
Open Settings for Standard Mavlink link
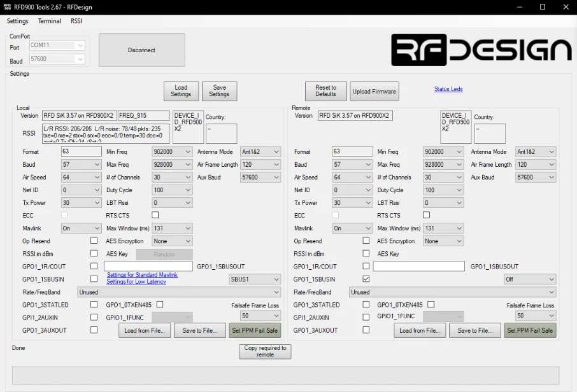point(142,275)
